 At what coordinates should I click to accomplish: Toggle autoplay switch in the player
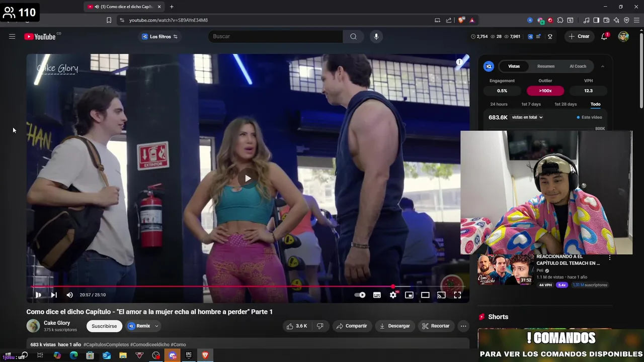pos(360,295)
